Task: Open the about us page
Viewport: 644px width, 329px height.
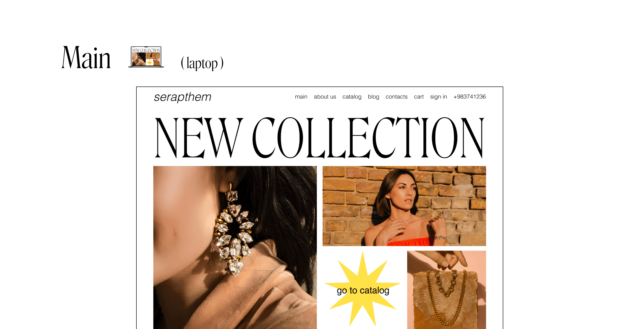Action: tap(325, 97)
